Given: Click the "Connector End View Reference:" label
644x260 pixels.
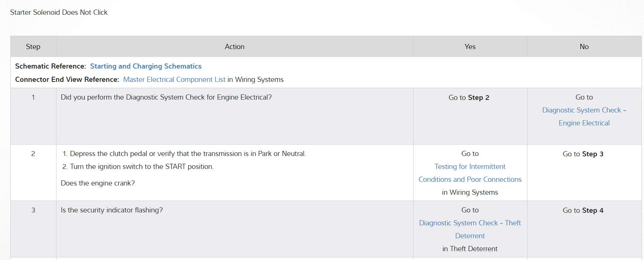Looking at the screenshot, I should point(67,80).
